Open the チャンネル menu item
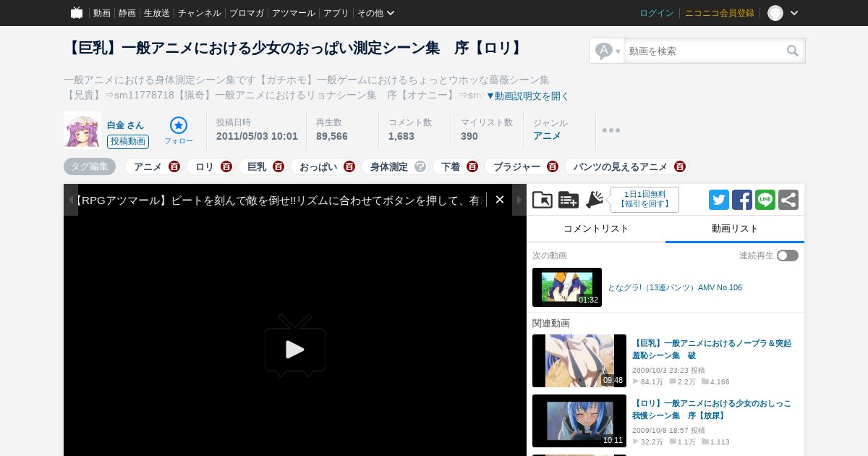Screen dimensions: 868x456 click(200, 13)
